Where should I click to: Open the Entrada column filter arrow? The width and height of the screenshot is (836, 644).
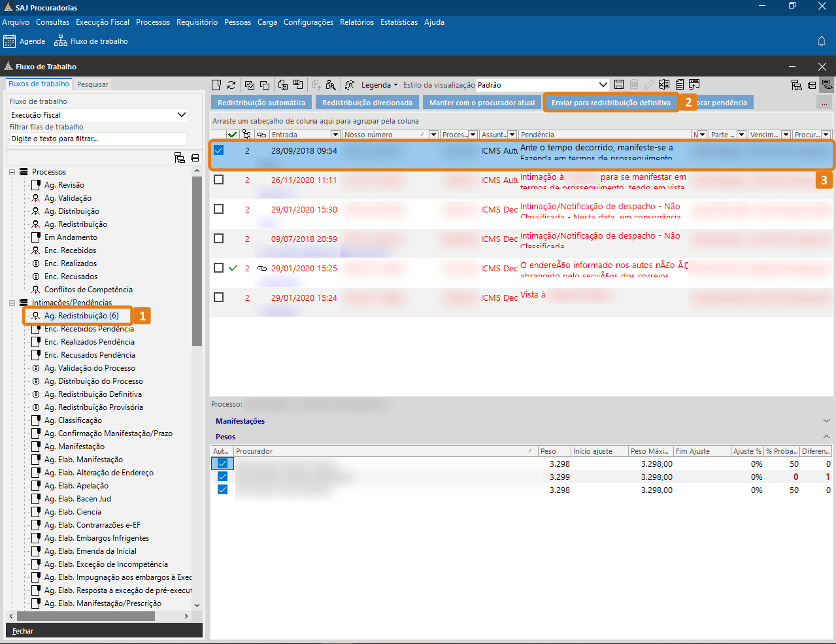coord(335,135)
